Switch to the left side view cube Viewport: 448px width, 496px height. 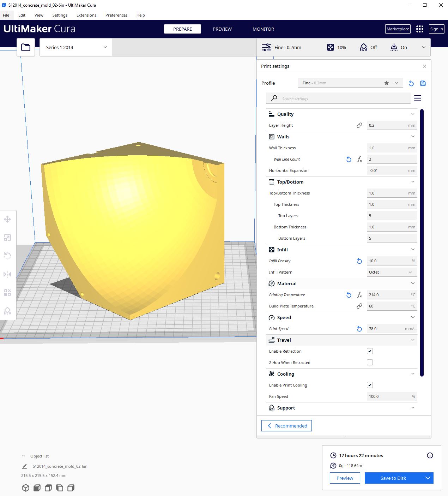pos(60,488)
